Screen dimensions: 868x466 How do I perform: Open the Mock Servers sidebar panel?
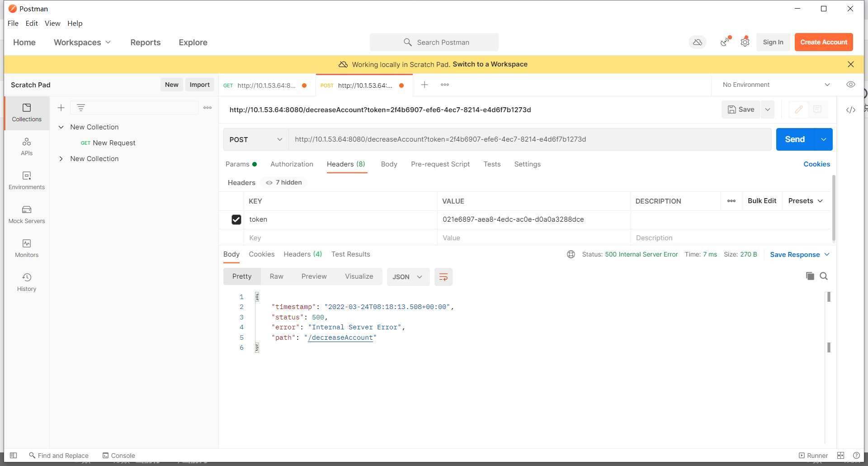point(27,214)
